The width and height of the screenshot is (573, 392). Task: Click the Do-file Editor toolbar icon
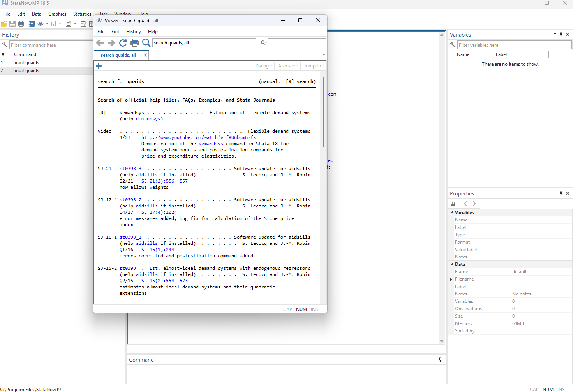click(x=69, y=24)
